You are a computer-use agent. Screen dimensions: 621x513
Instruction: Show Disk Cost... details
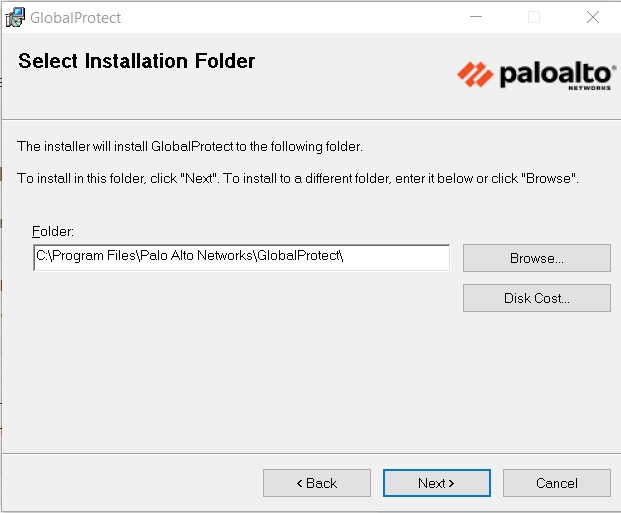(536, 298)
